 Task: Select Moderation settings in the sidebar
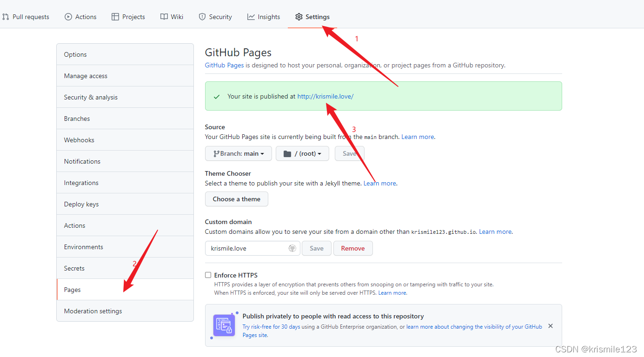[125, 311]
